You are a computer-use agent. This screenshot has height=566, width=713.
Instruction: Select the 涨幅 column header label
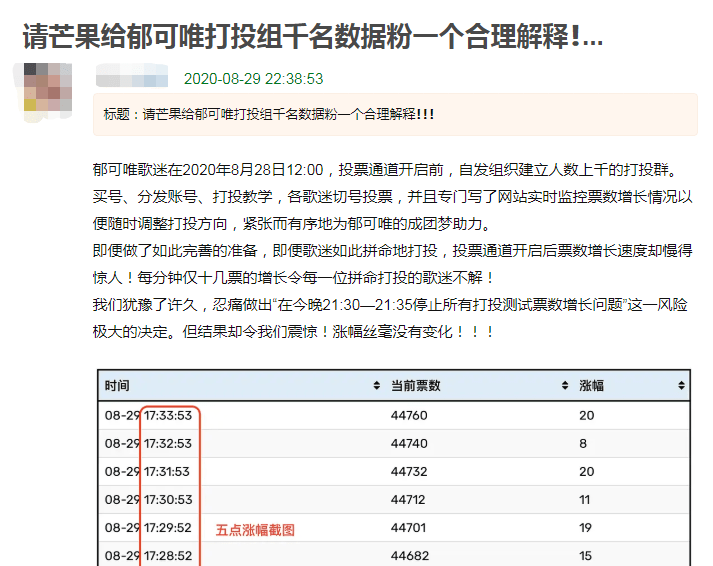click(591, 386)
